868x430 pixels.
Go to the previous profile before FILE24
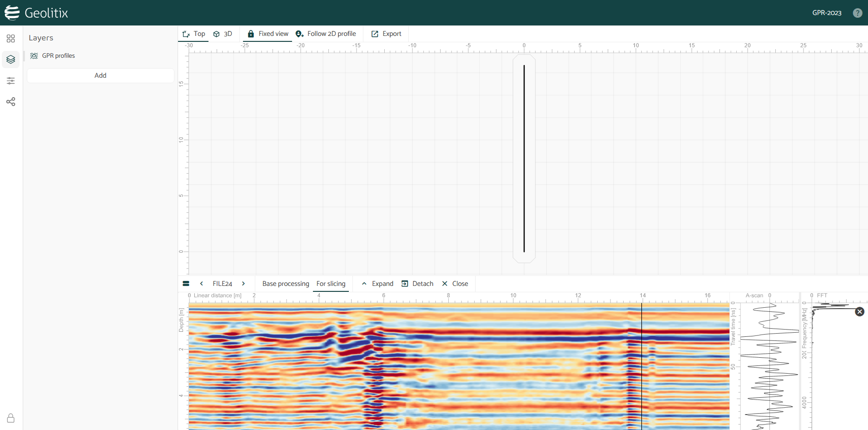coord(202,284)
